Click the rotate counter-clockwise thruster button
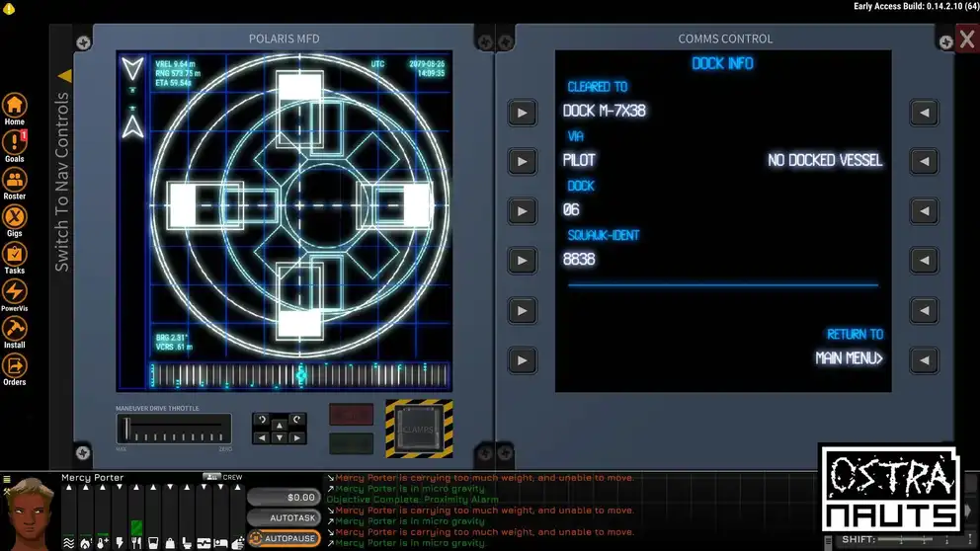The image size is (980, 551). pyautogui.click(x=262, y=420)
